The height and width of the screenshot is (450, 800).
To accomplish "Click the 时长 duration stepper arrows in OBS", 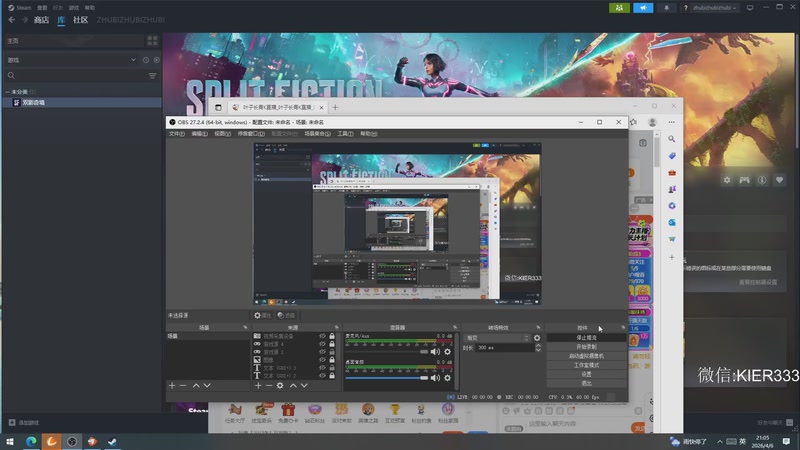I will (538, 347).
